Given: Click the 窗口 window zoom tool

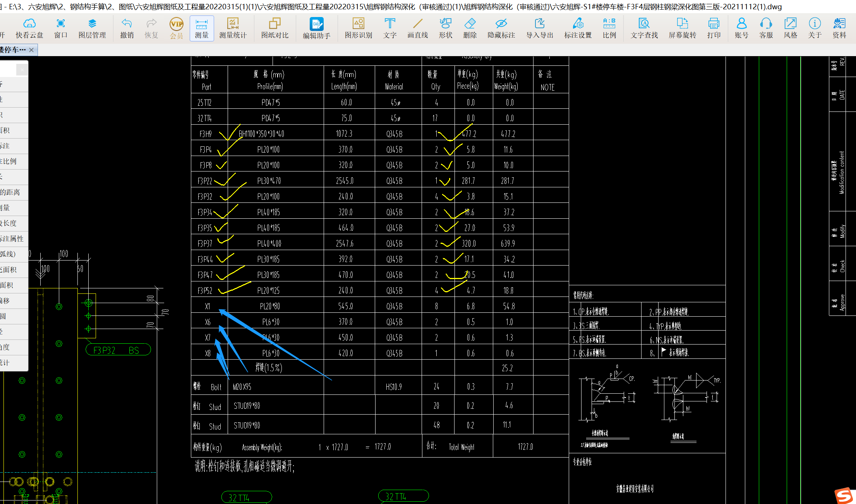Looking at the screenshot, I should click(61, 28).
